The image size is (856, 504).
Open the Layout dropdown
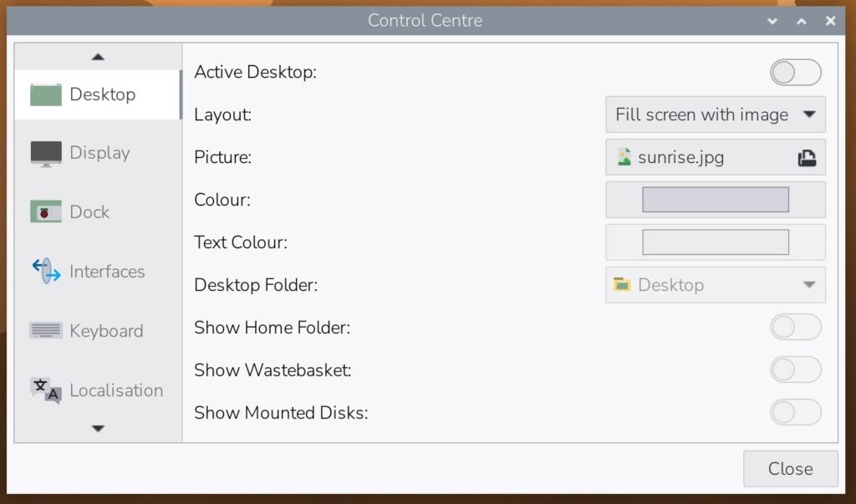tap(716, 115)
